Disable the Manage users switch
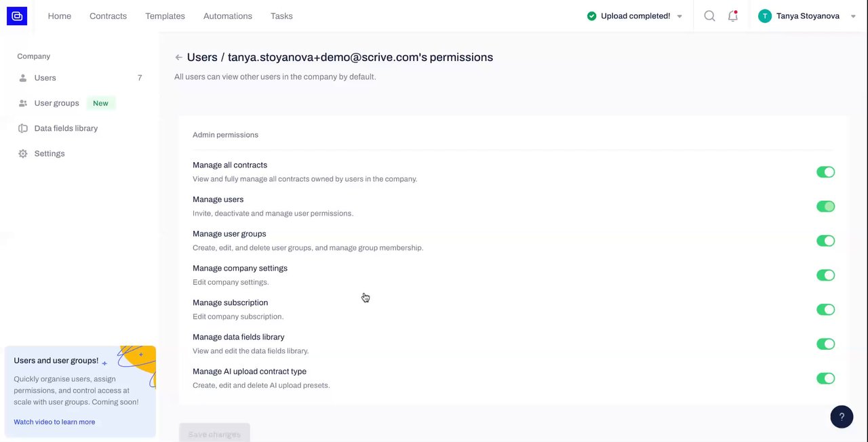 click(825, 207)
